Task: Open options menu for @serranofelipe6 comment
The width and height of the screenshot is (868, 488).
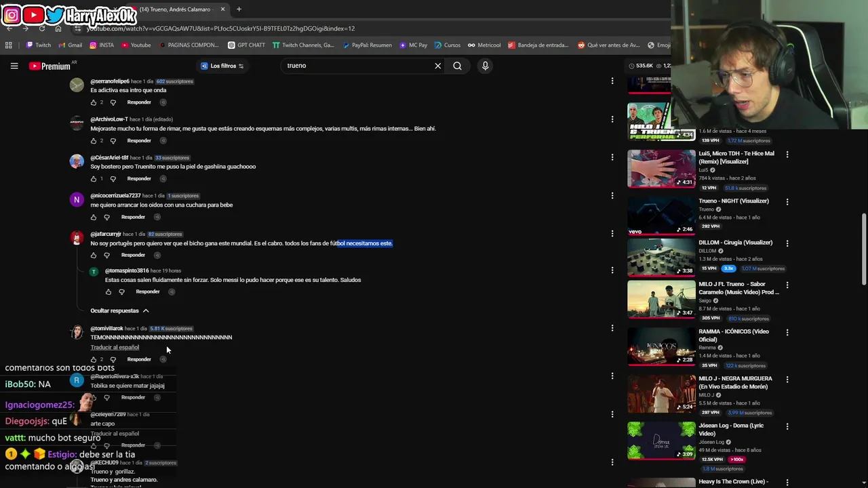Action: (x=612, y=81)
